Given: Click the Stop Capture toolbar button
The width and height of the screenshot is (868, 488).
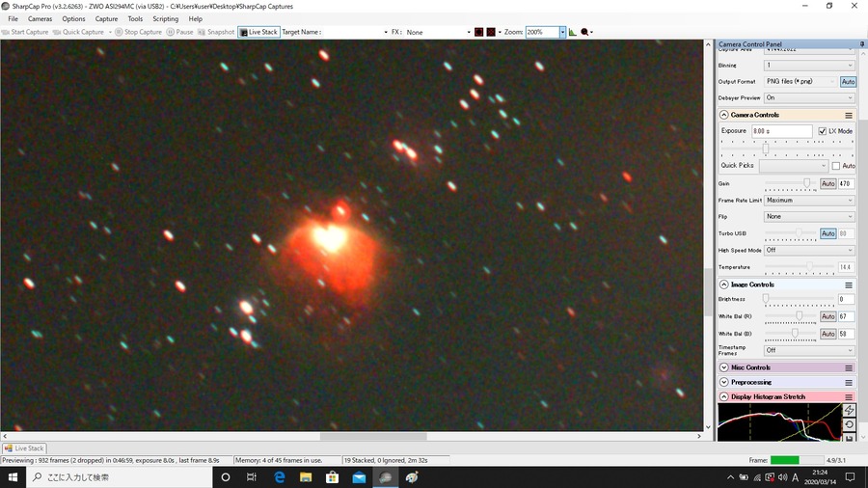Looking at the screenshot, I should coord(138,32).
